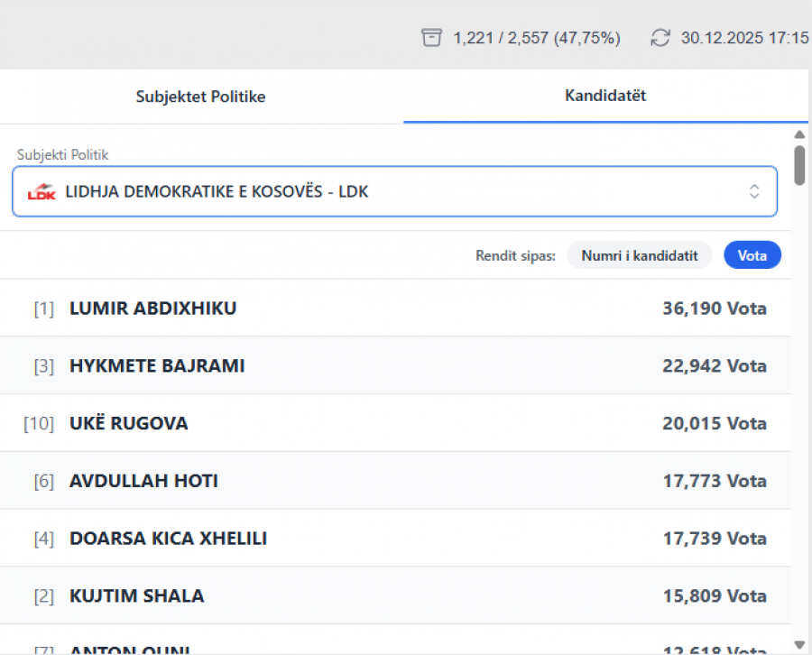Click the vertical scrollbar thumb
The width and height of the screenshot is (812, 655).
click(799, 165)
